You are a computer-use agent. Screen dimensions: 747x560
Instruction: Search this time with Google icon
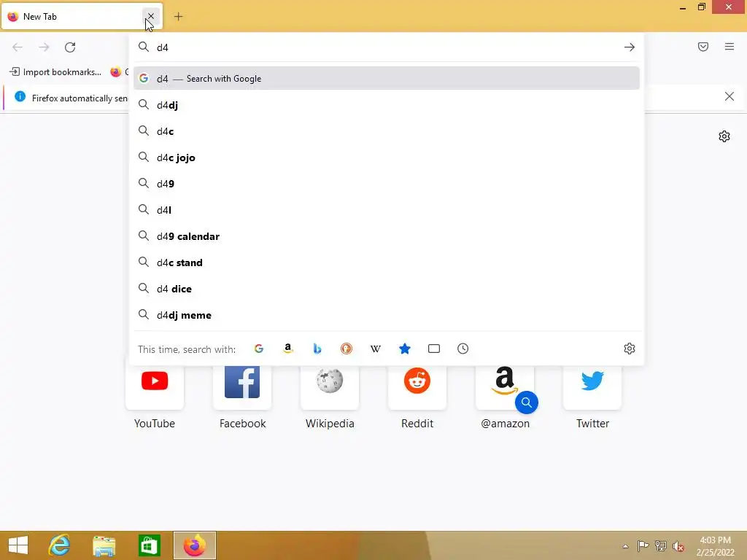259,349
